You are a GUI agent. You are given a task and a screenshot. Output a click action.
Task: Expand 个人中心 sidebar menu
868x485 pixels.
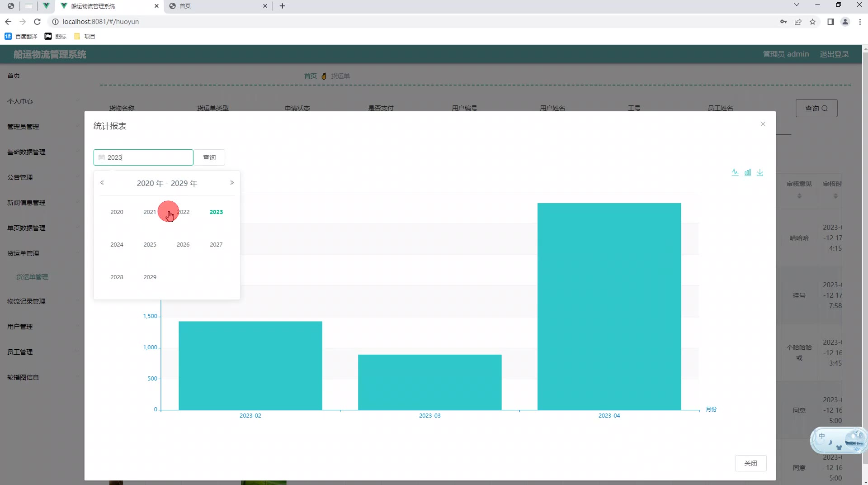pyautogui.click(x=42, y=101)
